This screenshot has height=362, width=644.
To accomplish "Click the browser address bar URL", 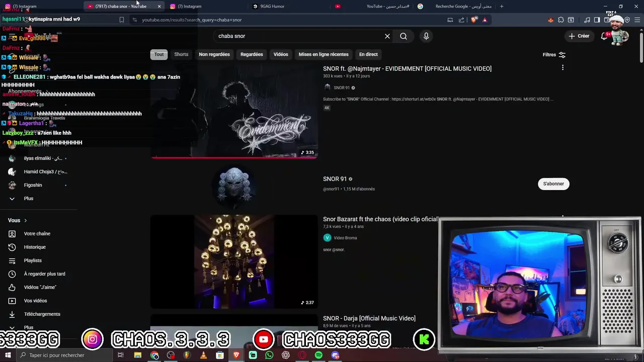I will click(x=192, y=20).
